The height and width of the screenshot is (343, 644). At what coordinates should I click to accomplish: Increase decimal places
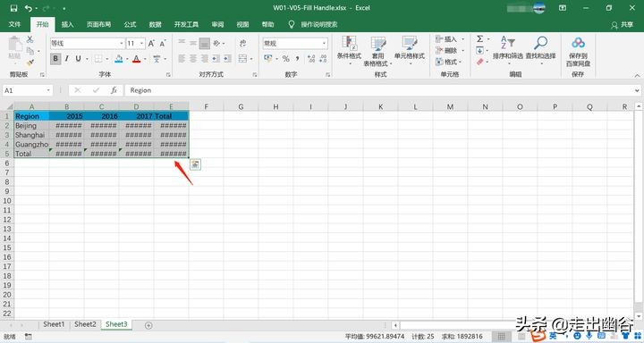311,59
